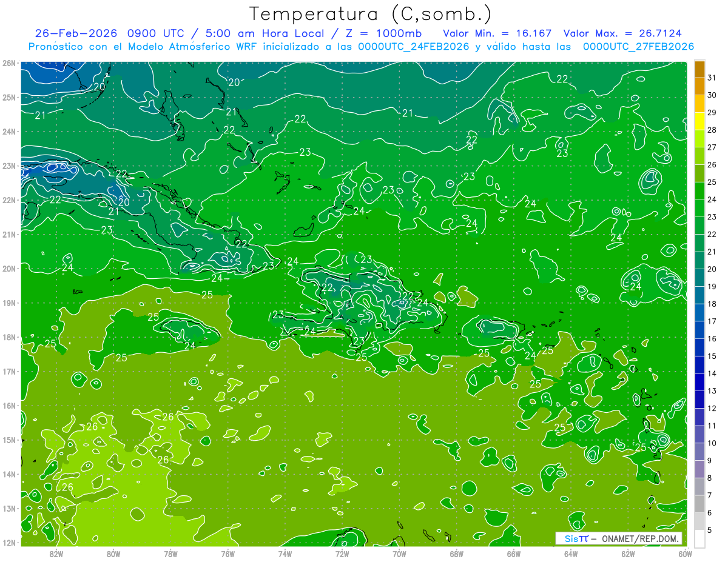Click the '14N' latitude axis label
728x562 pixels.
coord(8,474)
